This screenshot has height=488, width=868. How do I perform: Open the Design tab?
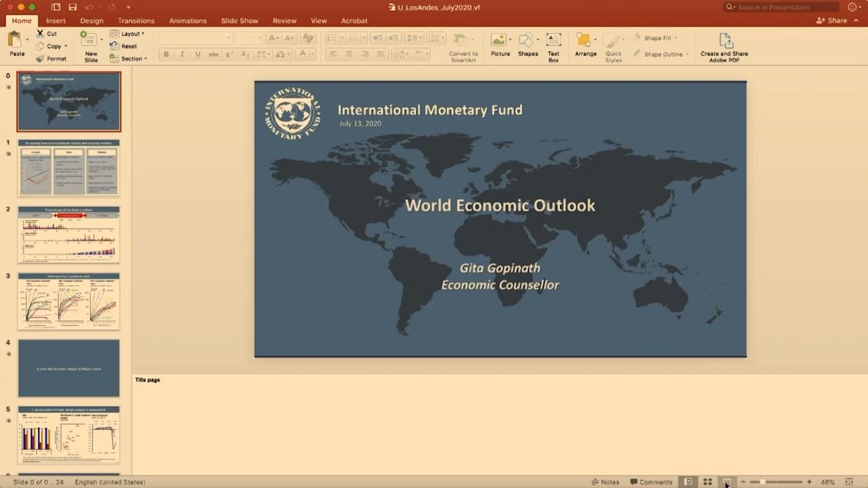[x=92, y=21]
